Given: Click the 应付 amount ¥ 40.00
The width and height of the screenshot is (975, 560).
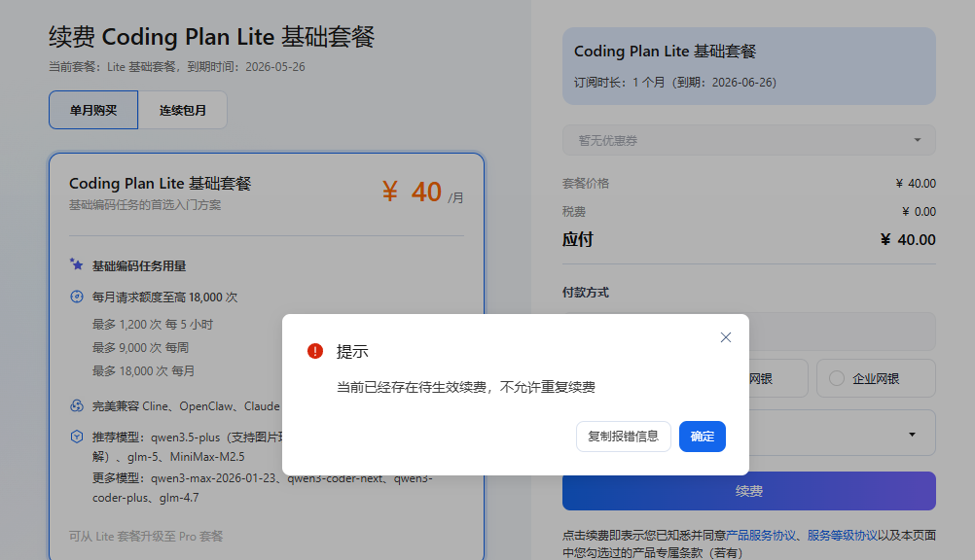Looking at the screenshot, I should pos(908,240).
